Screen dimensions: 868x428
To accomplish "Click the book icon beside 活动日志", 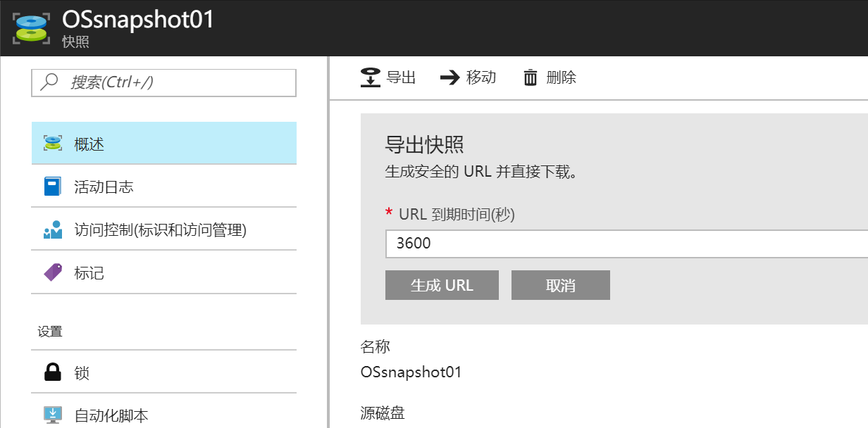I will pos(53,187).
